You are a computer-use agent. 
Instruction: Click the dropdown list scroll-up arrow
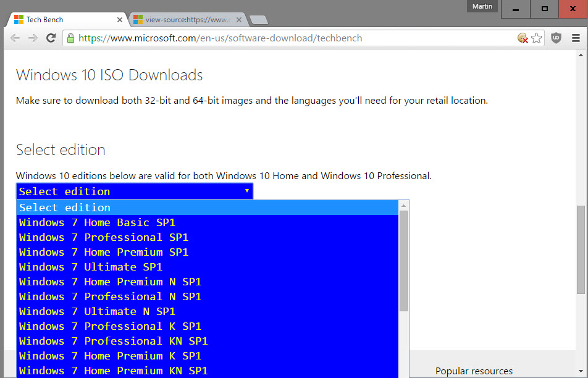point(403,206)
